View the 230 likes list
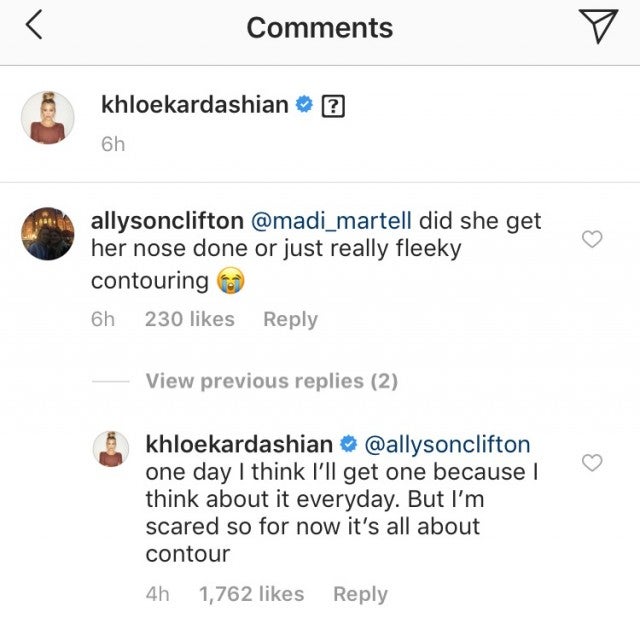Screen dimensions: 640x618 pyautogui.click(x=190, y=320)
